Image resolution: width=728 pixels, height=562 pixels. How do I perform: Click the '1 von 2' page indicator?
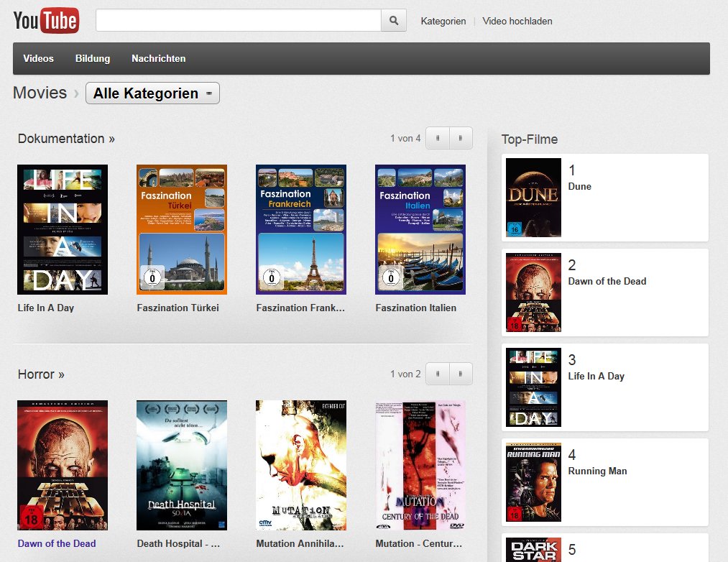[x=405, y=374]
